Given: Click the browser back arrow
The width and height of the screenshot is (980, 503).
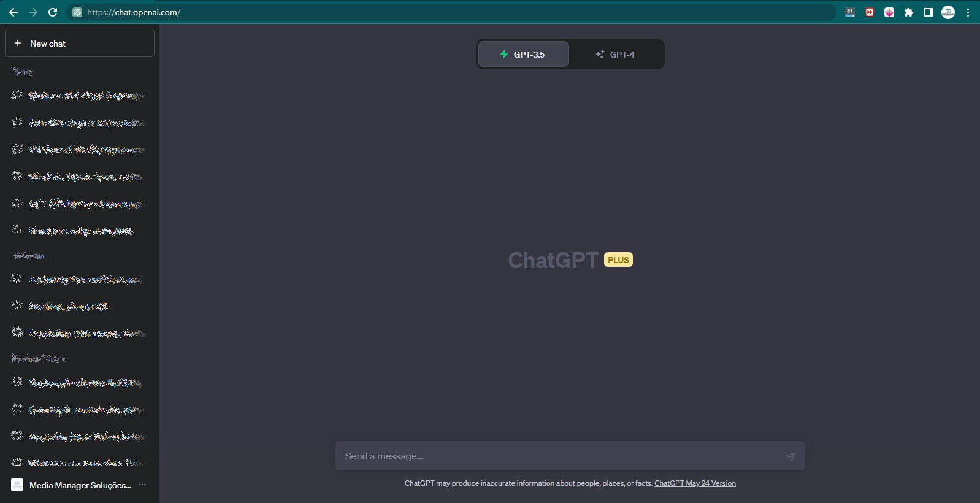Looking at the screenshot, I should [13, 12].
